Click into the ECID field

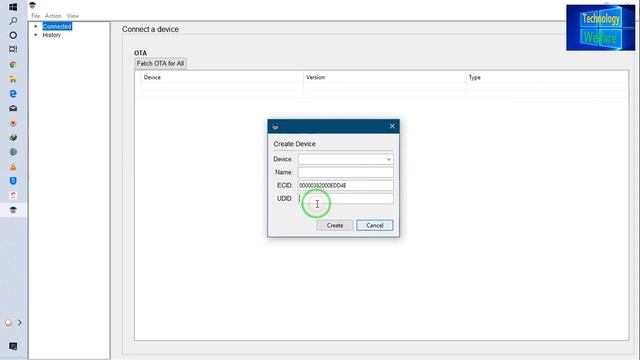pyautogui.click(x=346, y=185)
